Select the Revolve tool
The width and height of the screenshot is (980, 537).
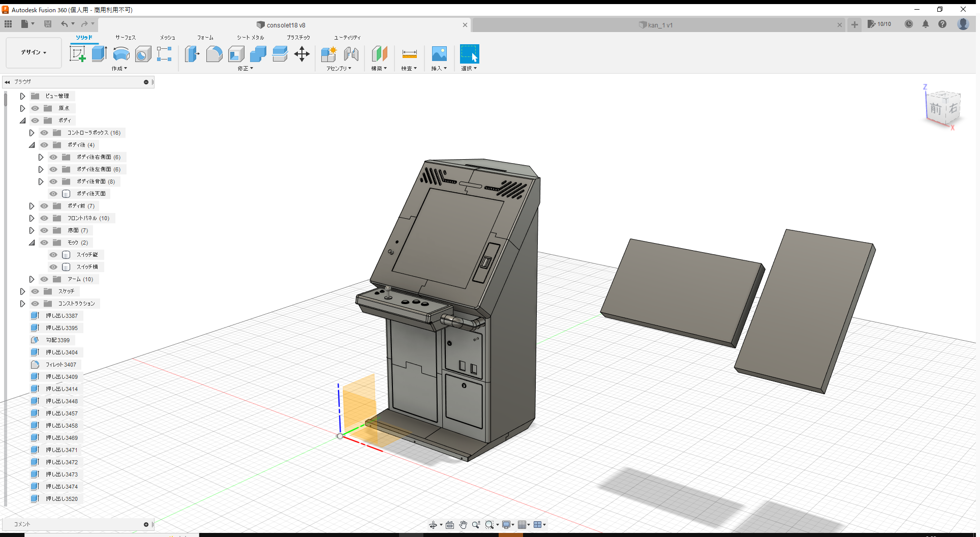[x=121, y=53]
